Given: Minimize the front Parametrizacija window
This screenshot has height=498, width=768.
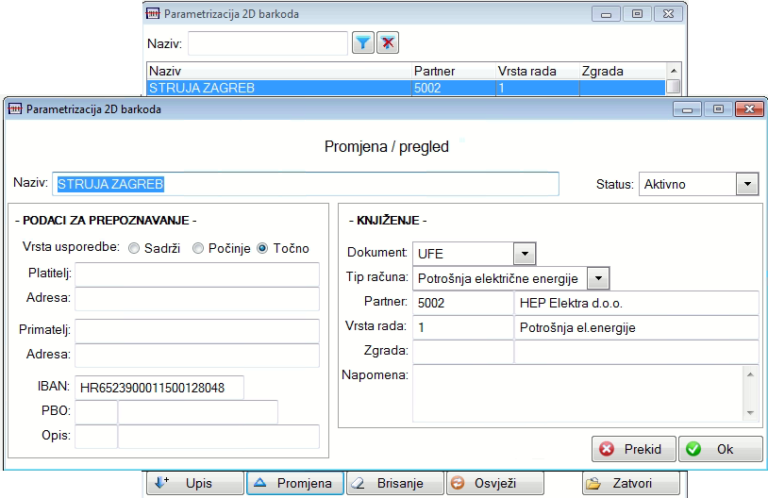Looking at the screenshot, I should [687, 109].
